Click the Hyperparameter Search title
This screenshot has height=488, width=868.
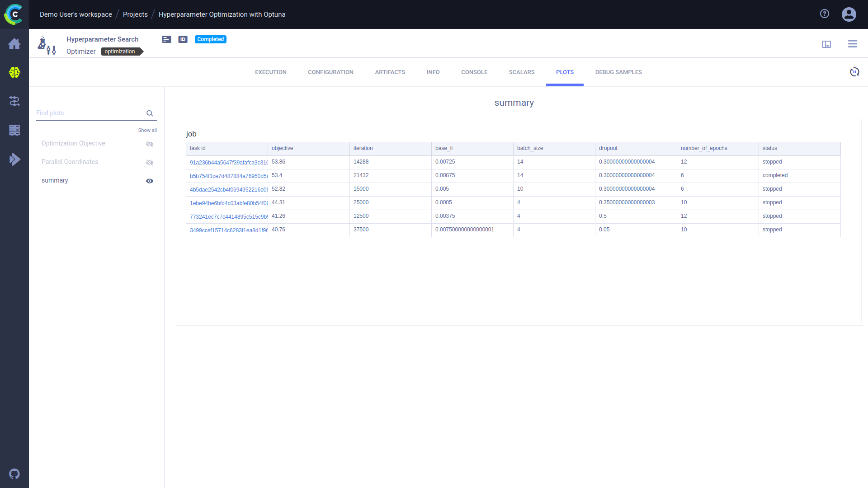(102, 39)
